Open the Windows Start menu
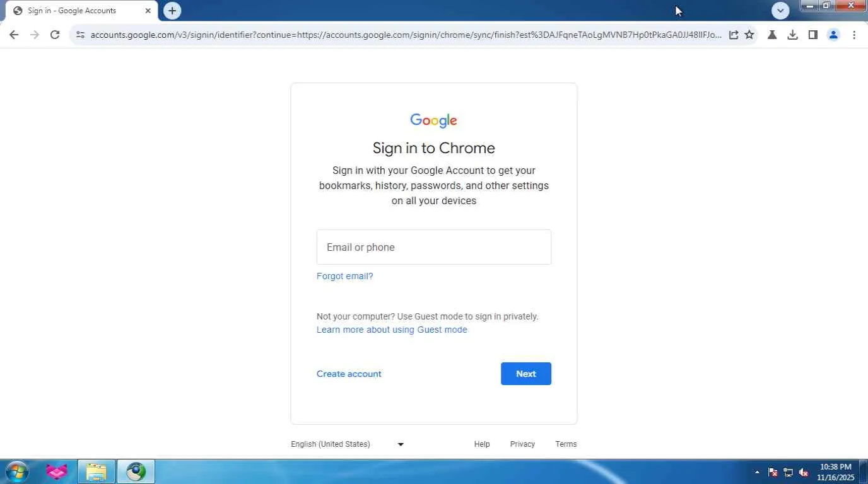This screenshot has height=484, width=868. 16,472
